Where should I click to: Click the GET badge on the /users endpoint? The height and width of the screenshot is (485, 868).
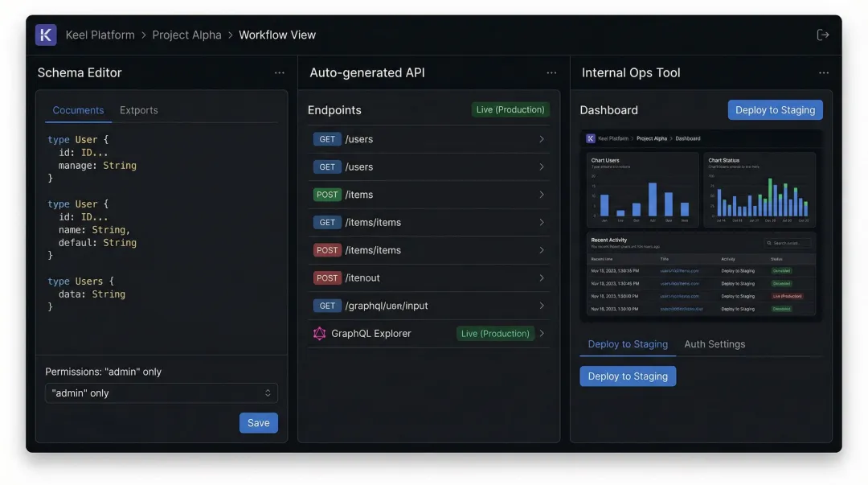click(327, 138)
